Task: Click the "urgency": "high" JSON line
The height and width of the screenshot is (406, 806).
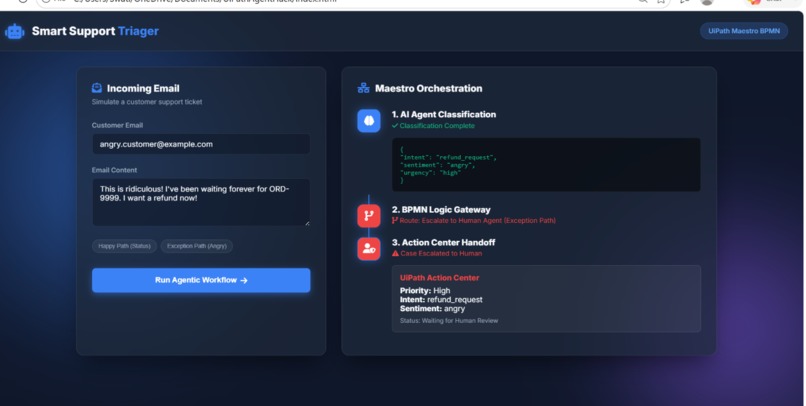Action: pos(430,173)
